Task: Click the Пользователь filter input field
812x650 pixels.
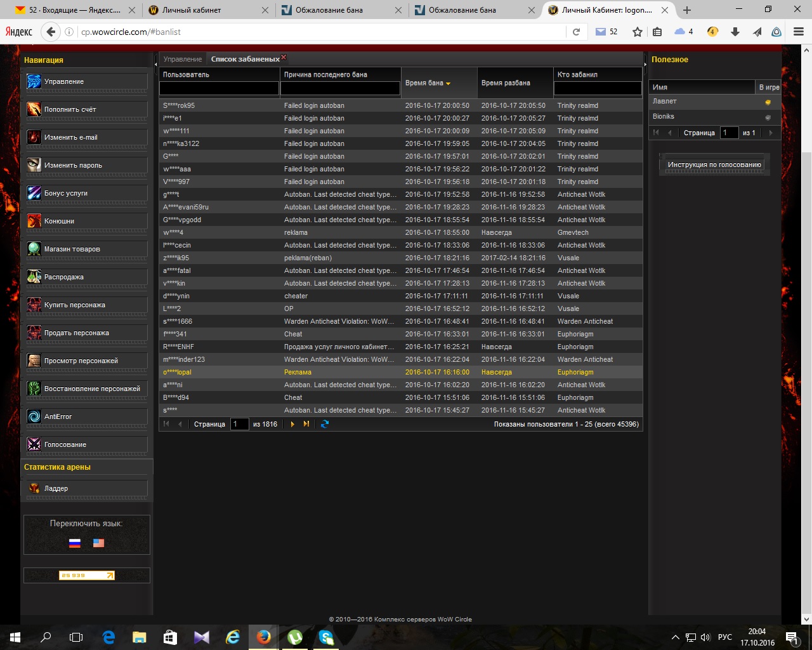Action: [219, 89]
